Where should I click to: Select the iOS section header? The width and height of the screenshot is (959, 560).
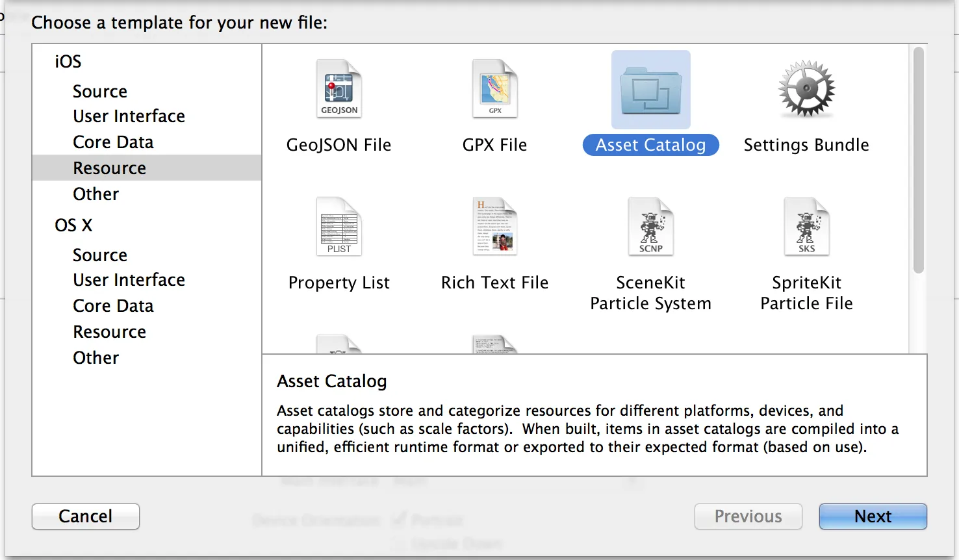tap(68, 62)
